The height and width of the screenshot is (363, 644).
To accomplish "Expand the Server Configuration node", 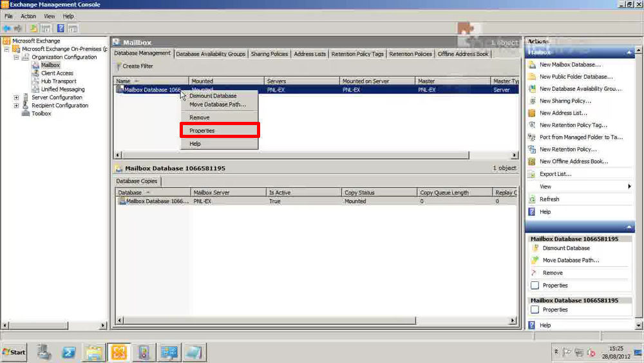I will click(17, 97).
